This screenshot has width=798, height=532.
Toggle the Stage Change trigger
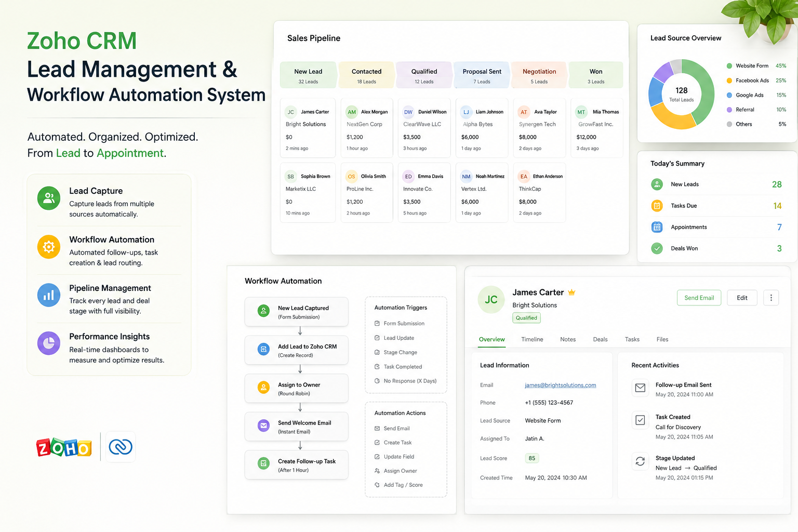(377, 352)
